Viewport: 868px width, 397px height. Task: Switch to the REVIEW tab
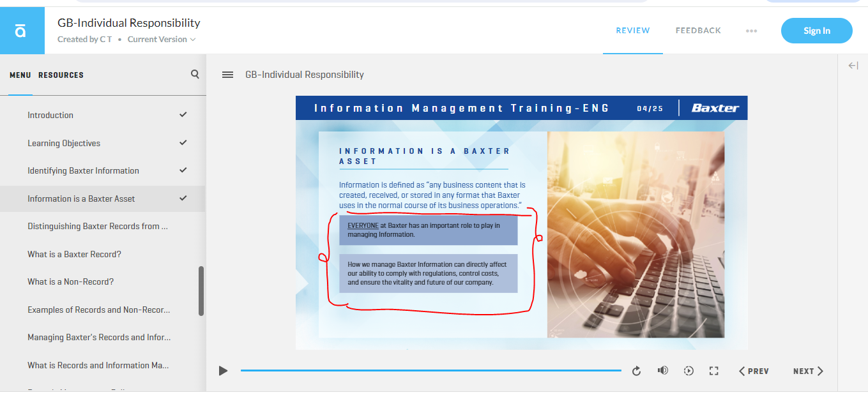[x=633, y=31]
